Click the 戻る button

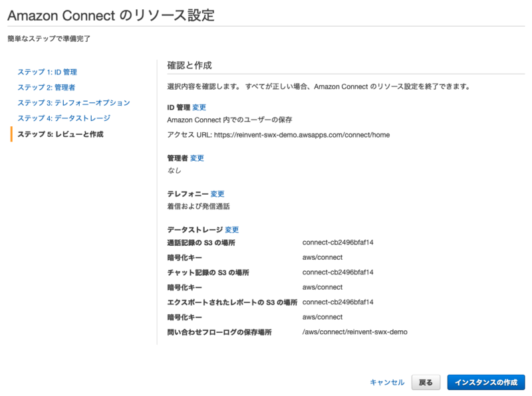click(x=426, y=383)
